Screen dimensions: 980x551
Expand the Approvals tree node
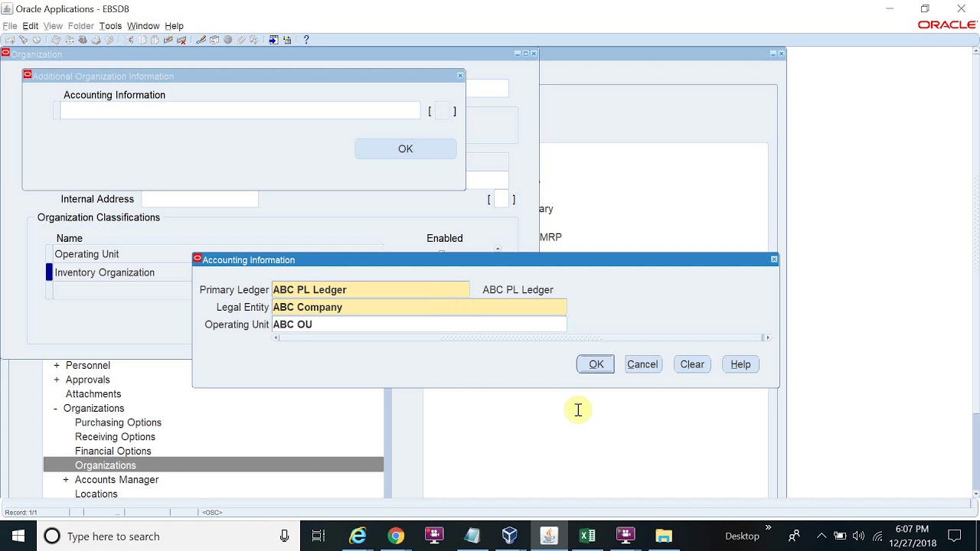[56, 380]
